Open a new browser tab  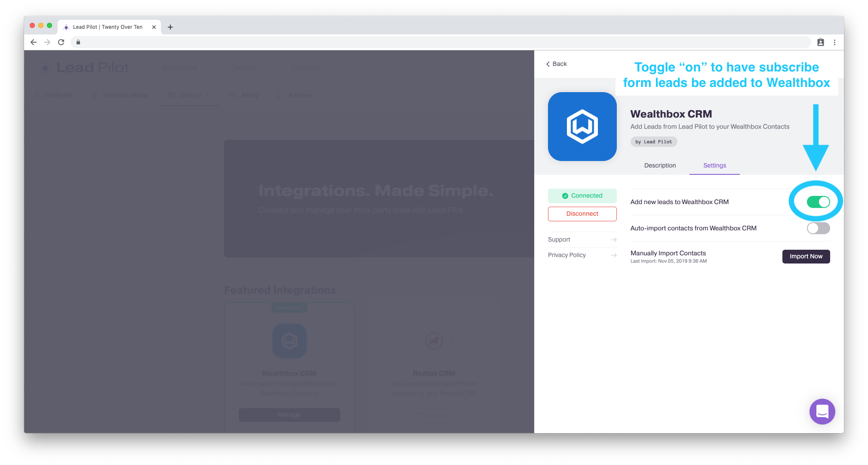coord(170,27)
